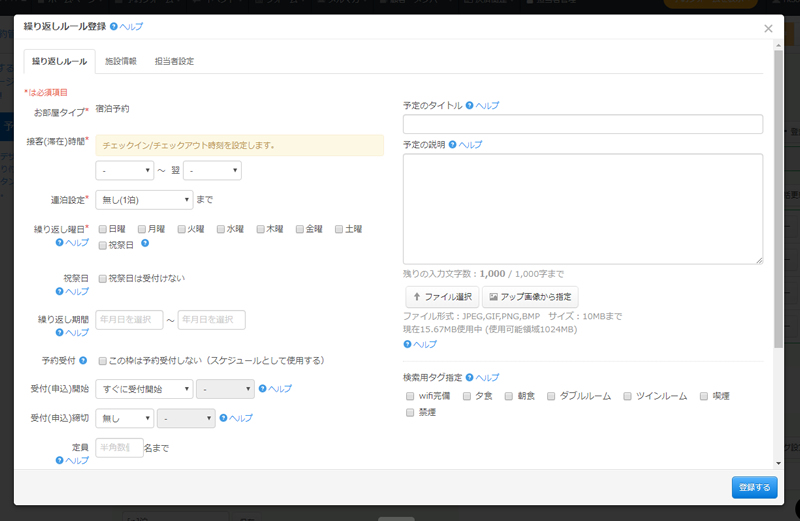Open the check-in time dropdown
800x521 pixels.
click(124, 171)
